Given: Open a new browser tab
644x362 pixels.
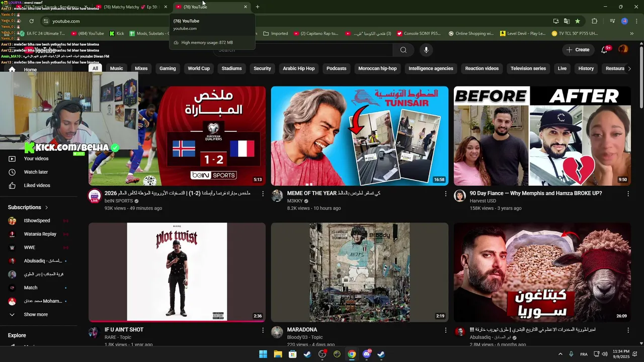Looking at the screenshot, I should pos(258,7).
